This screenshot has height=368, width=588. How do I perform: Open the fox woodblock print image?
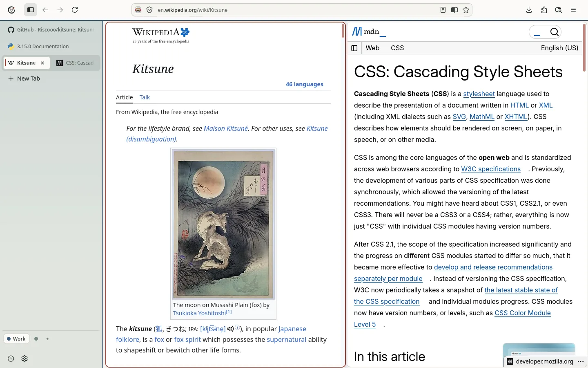[223, 224]
